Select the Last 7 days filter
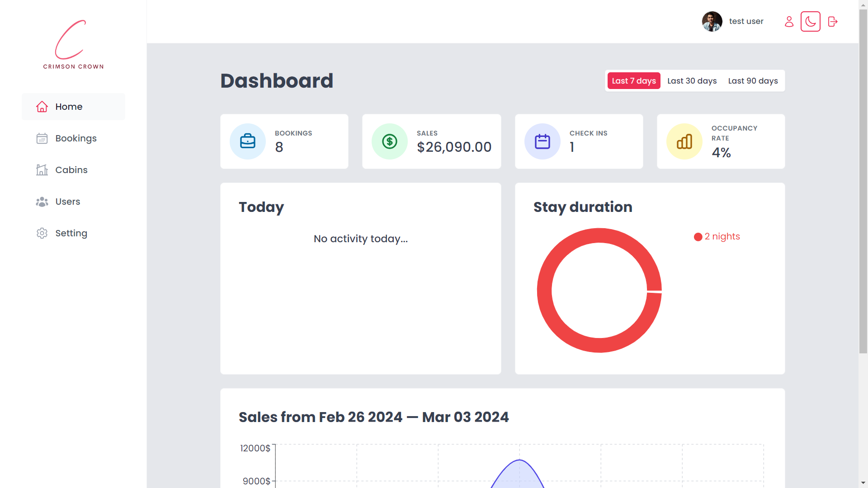Image resolution: width=868 pixels, height=488 pixels. click(633, 81)
